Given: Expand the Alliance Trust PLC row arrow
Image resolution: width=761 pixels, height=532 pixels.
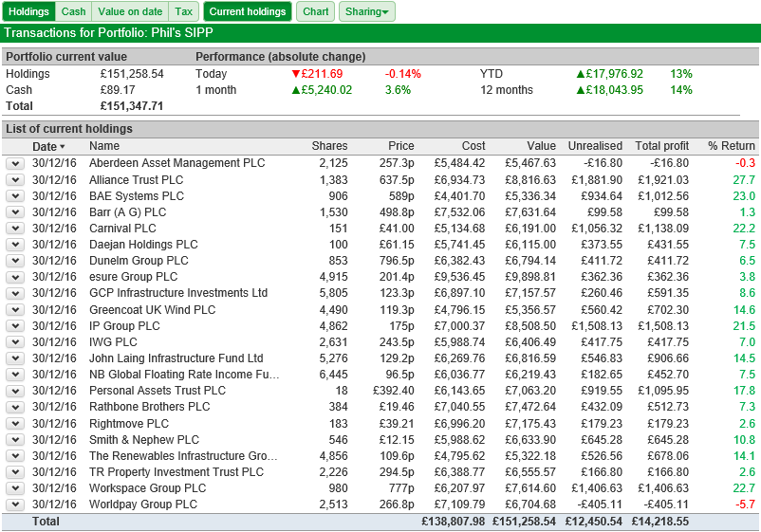Looking at the screenshot, I should [15, 180].
